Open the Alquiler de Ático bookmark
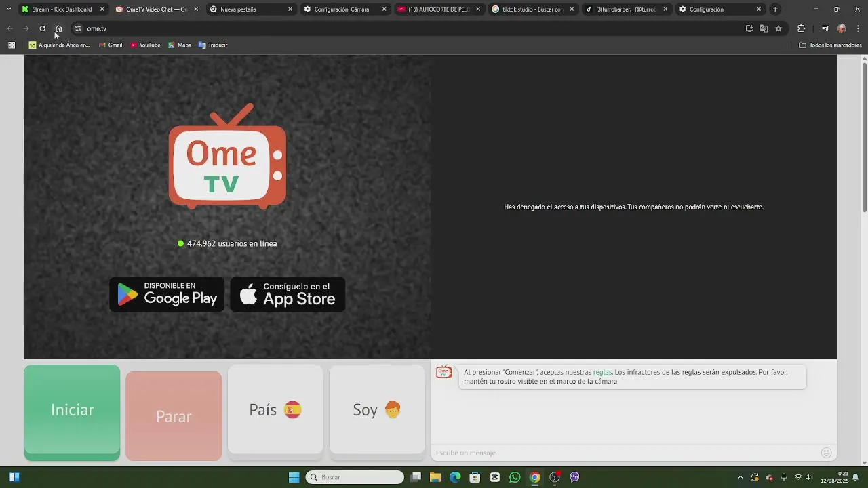Image resolution: width=868 pixels, height=488 pixels. (x=59, y=45)
